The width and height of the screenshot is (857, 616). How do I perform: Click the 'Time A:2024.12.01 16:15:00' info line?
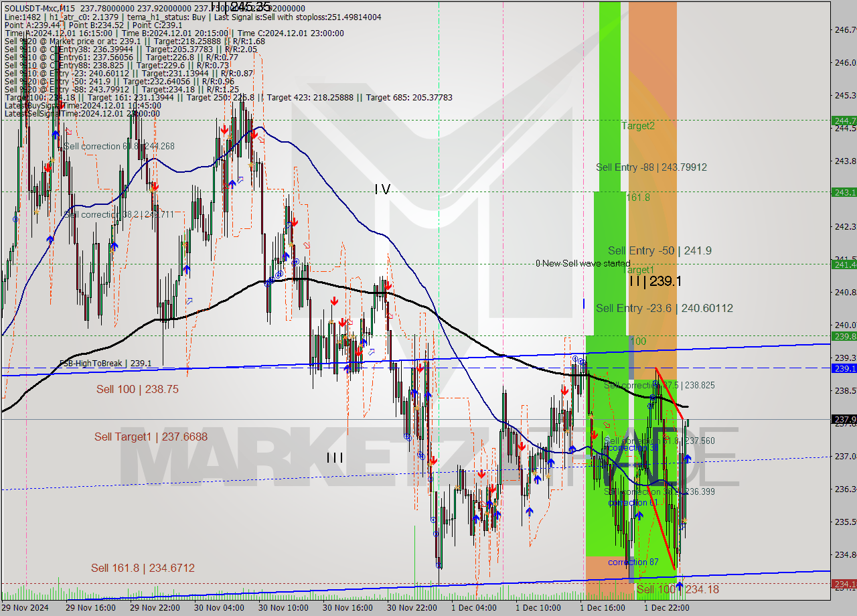click(x=174, y=33)
